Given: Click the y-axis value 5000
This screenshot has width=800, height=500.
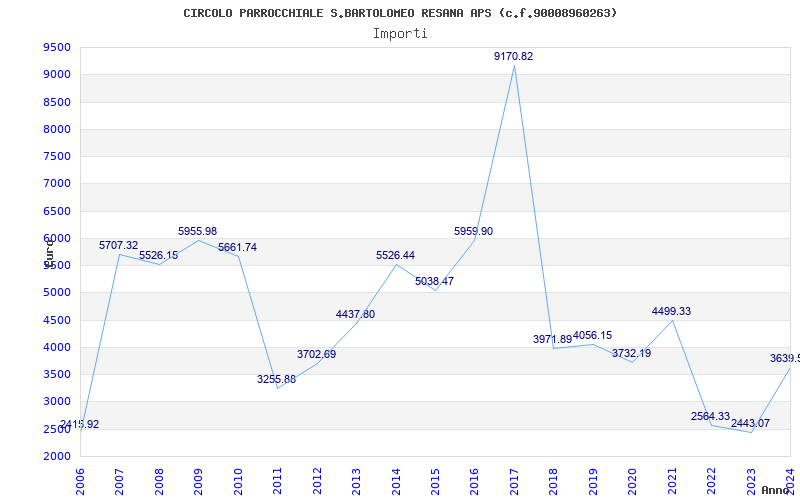Looking at the screenshot, I should pos(57,293).
